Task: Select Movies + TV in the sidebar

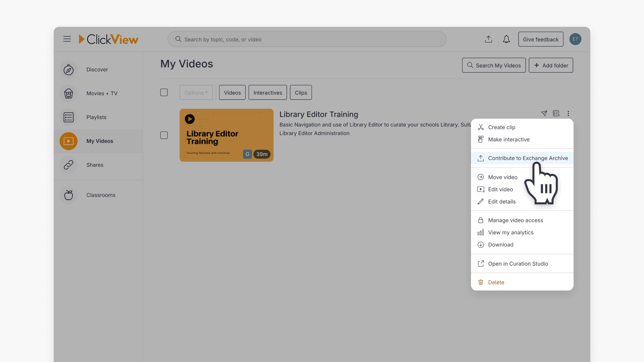Action: pos(102,94)
